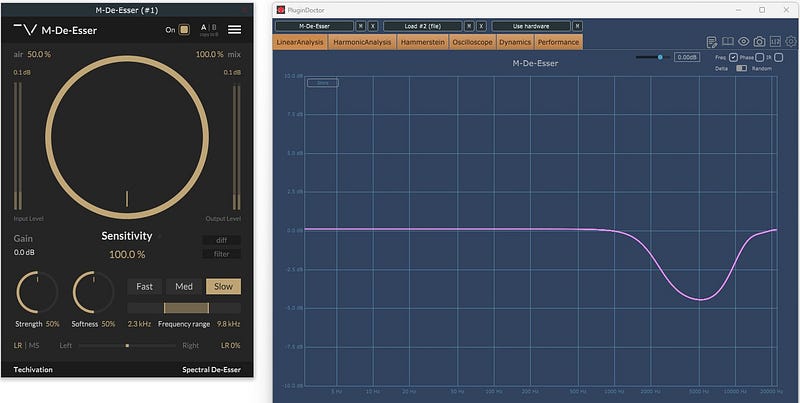Open the Use hardware selector
The width and height of the screenshot is (800, 403).
(530, 25)
